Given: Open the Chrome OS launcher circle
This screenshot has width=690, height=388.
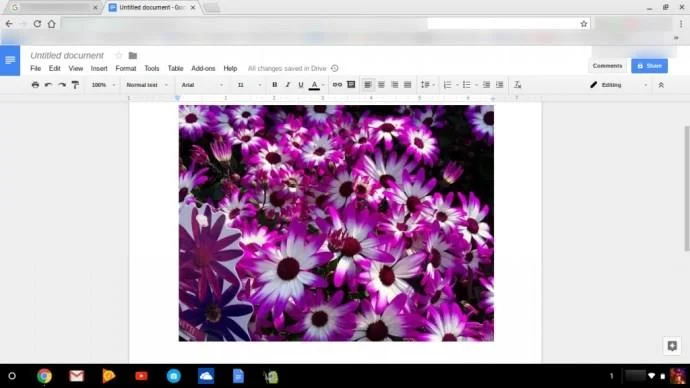Looking at the screenshot, I should pyautogui.click(x=12, y=376).
